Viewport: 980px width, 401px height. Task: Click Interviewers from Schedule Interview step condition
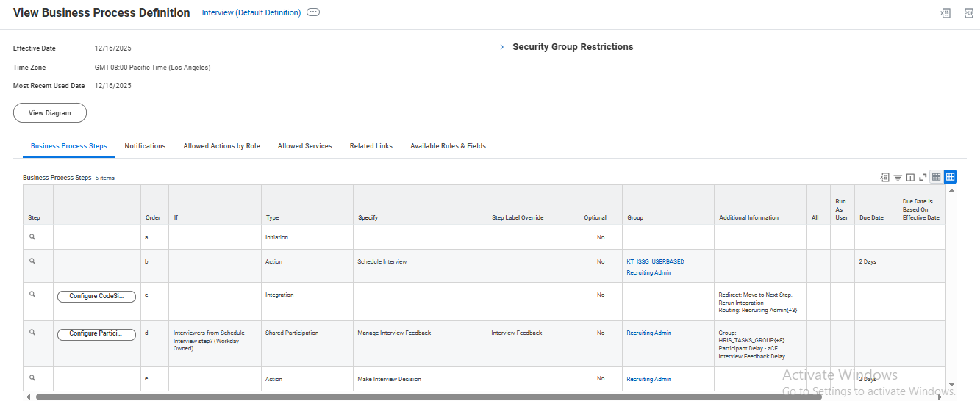(209, 341)
